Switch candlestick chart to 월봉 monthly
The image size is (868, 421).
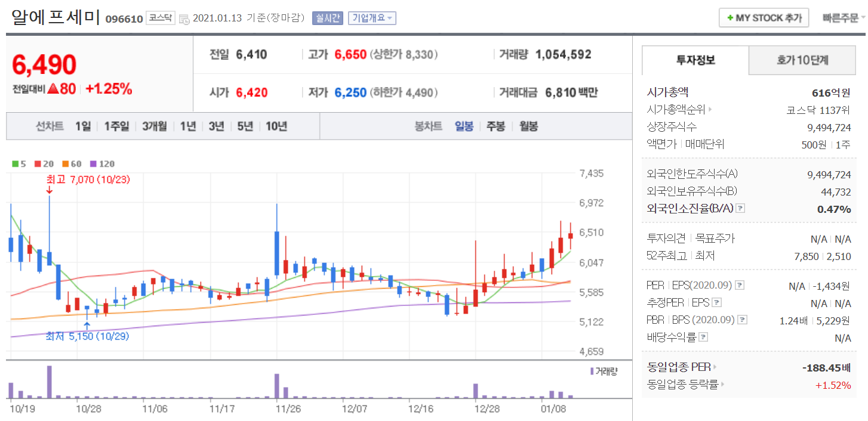click(528, 126)
